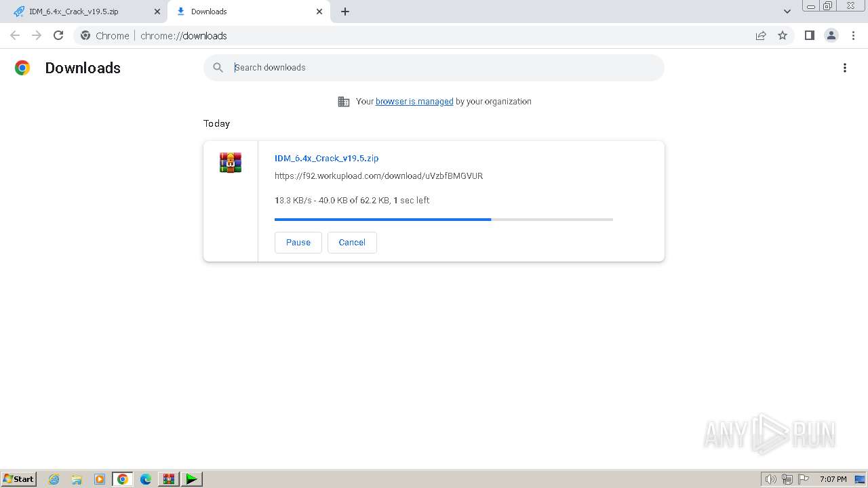Open a new browser tab

pyautogui.click(x=345, y=12)
